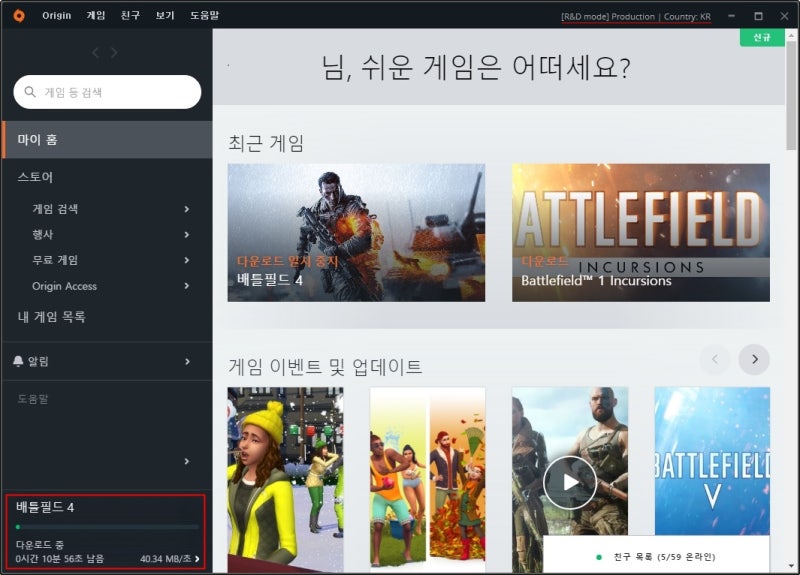Play the Battlefield video
800x575 pixels.
click(570, 482)
